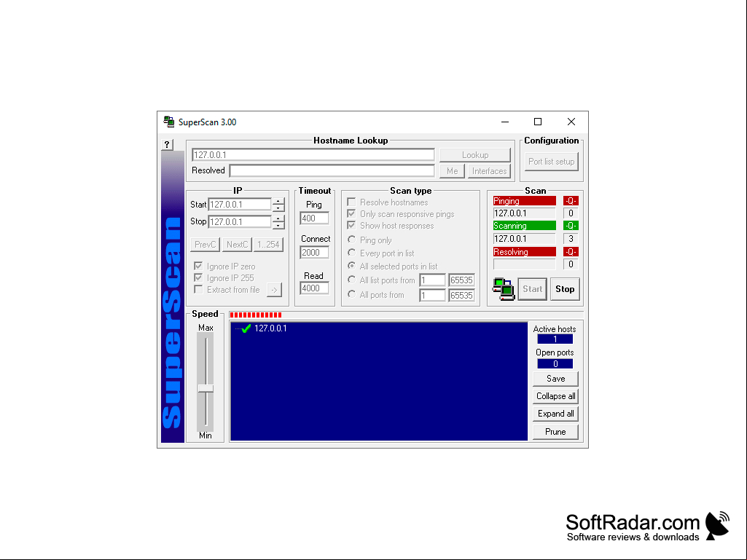The image size is (747, 560).
Task: Stop the running scan
Action: pos(565,289)
